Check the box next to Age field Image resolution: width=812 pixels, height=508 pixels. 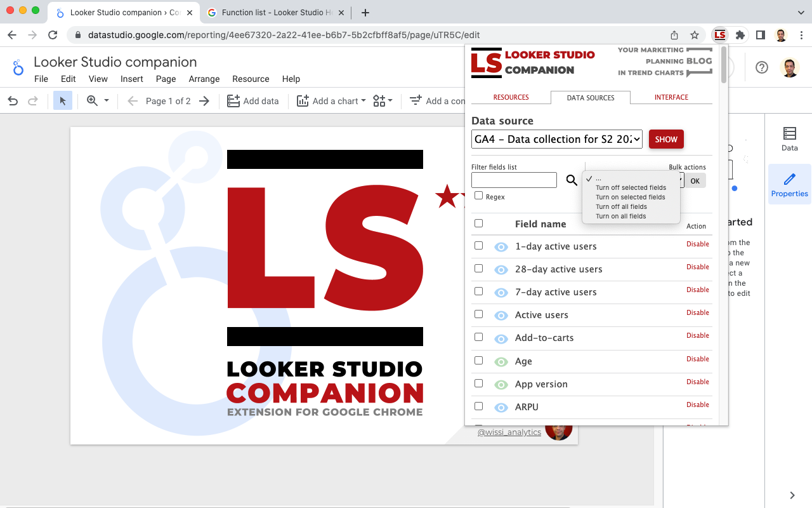point(478,359)
